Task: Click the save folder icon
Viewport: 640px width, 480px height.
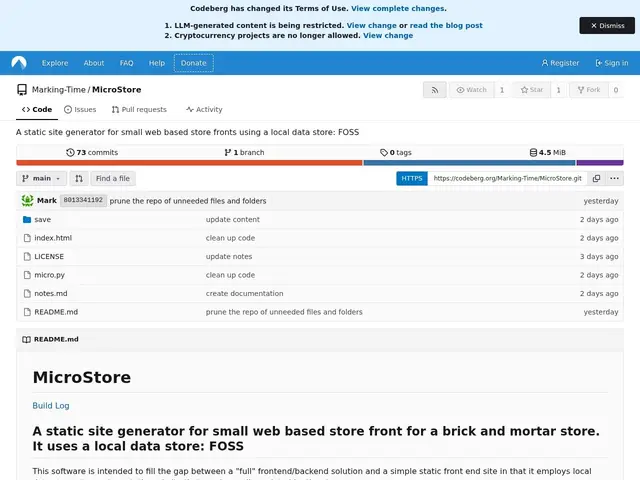Action: click(27, 220)
